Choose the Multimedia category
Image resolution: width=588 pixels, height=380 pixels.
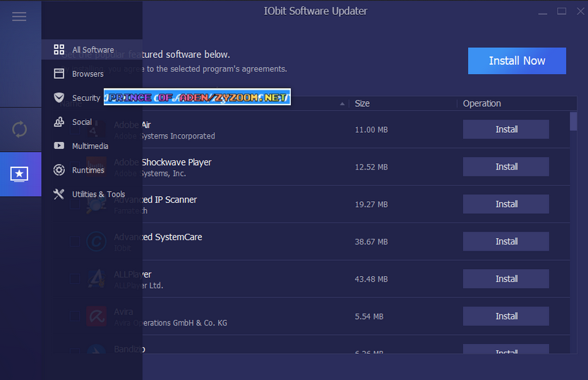pos(92,146)
